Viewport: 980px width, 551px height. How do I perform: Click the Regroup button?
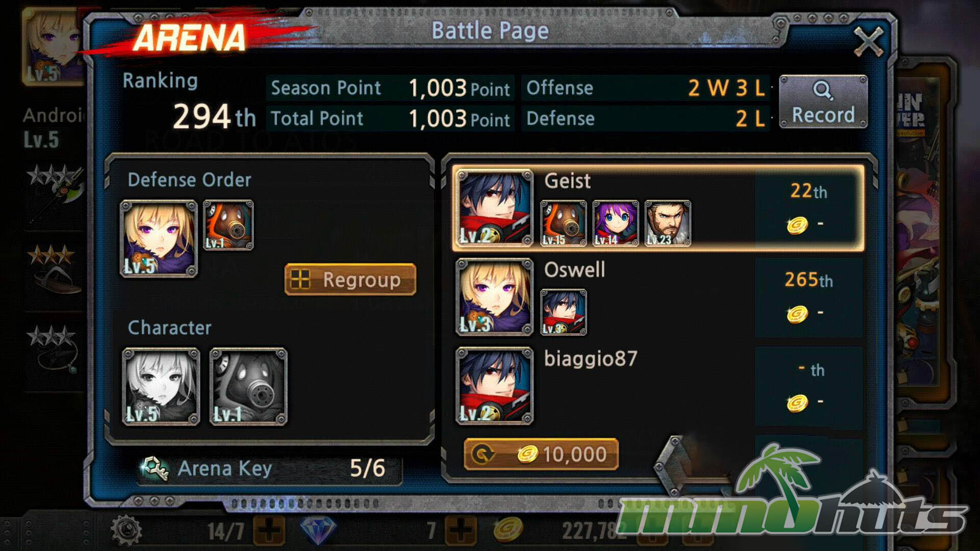pos(350,280)
